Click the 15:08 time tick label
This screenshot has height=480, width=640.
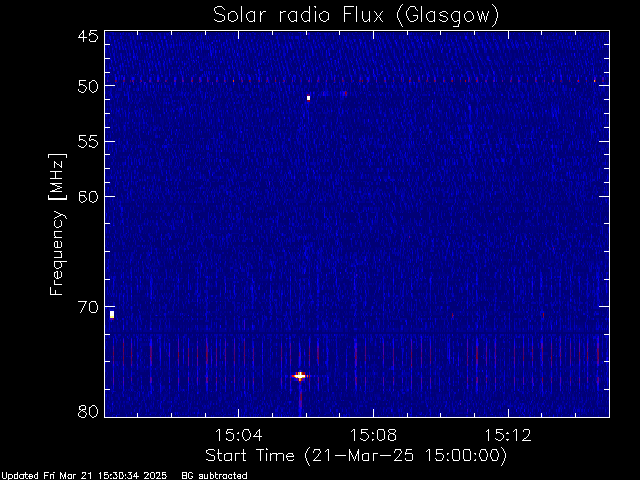(x=373, y=435)
